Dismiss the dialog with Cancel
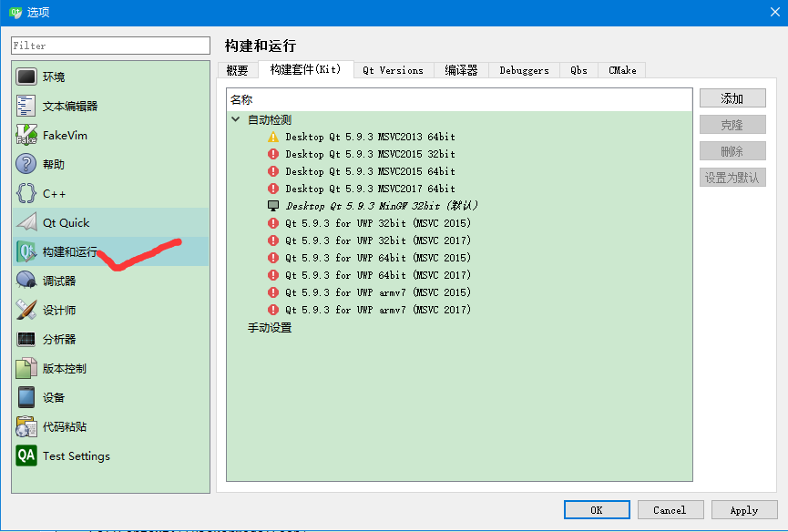 tap(670, 510)
